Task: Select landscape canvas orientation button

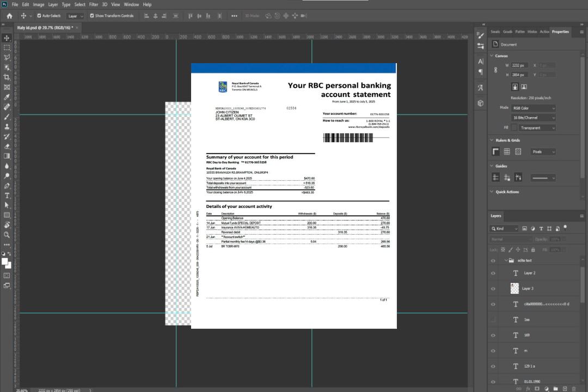Action: click(x=524, y=87)
